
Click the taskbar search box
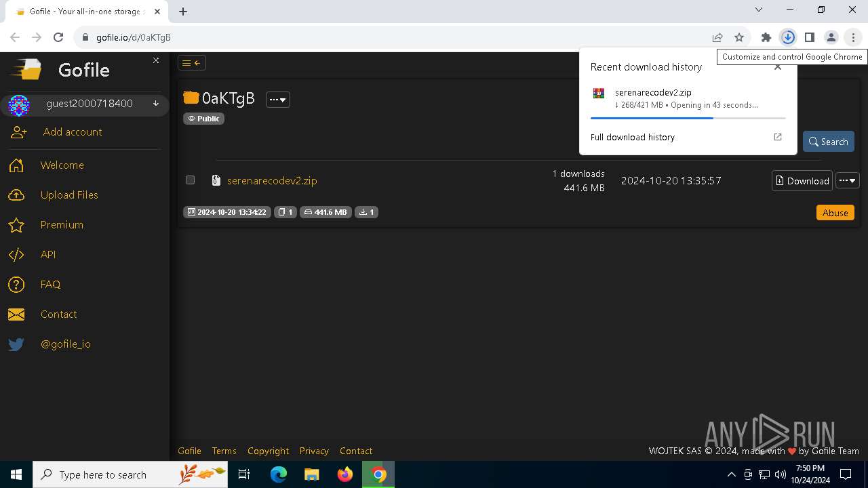tap(130, 474)
